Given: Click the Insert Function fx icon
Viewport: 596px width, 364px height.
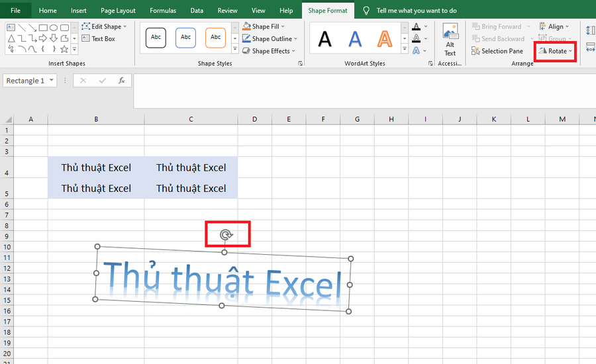Looking at the screenshot, I should (x=121, y=81).
